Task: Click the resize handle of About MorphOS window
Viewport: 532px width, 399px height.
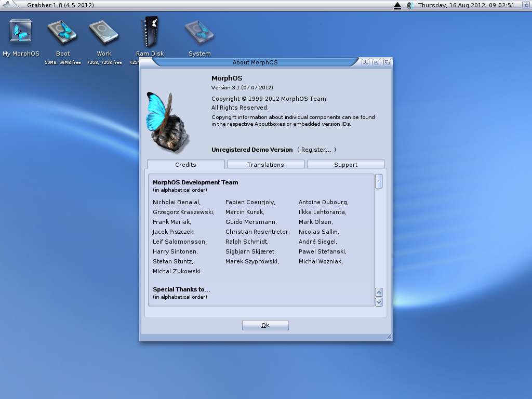Action: click(389, 337)
